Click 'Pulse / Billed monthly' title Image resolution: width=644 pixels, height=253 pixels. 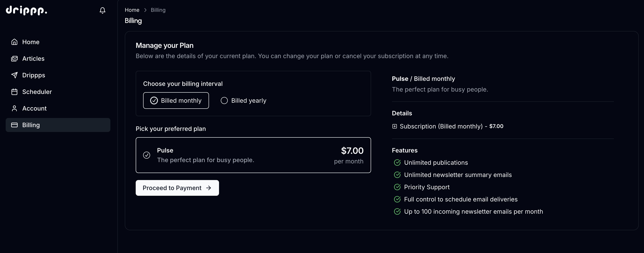coord(423,79)
